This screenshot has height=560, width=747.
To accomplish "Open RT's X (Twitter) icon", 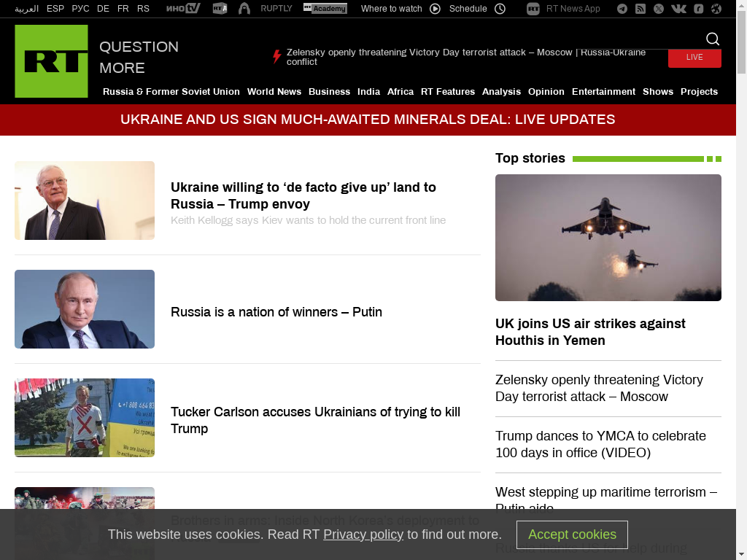I will click(659, 9).
